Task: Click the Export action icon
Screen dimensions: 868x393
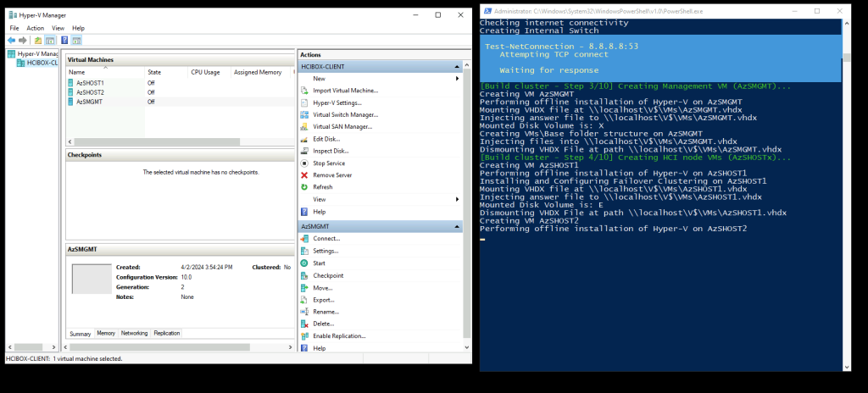Action: point(304,300)
